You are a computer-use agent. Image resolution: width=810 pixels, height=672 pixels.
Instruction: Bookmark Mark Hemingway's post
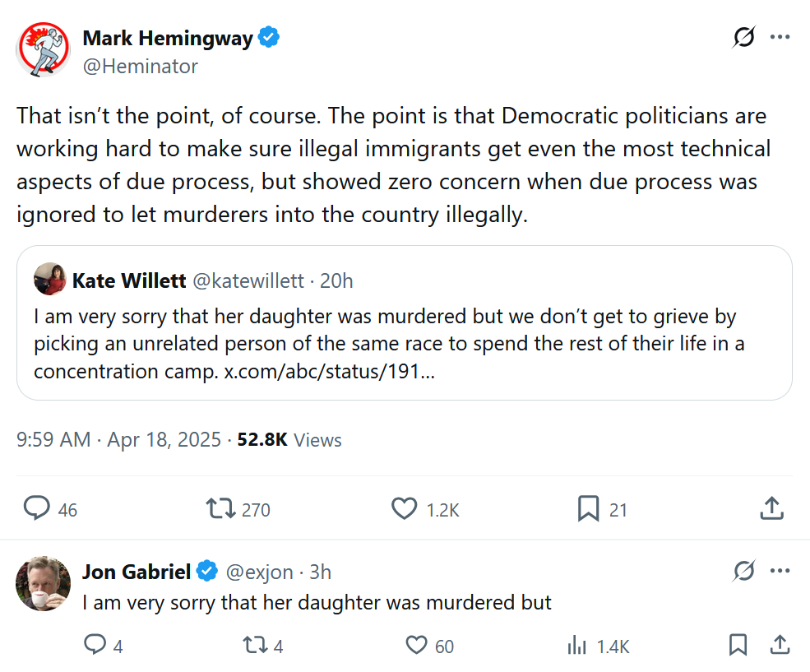tap(588, 509)
